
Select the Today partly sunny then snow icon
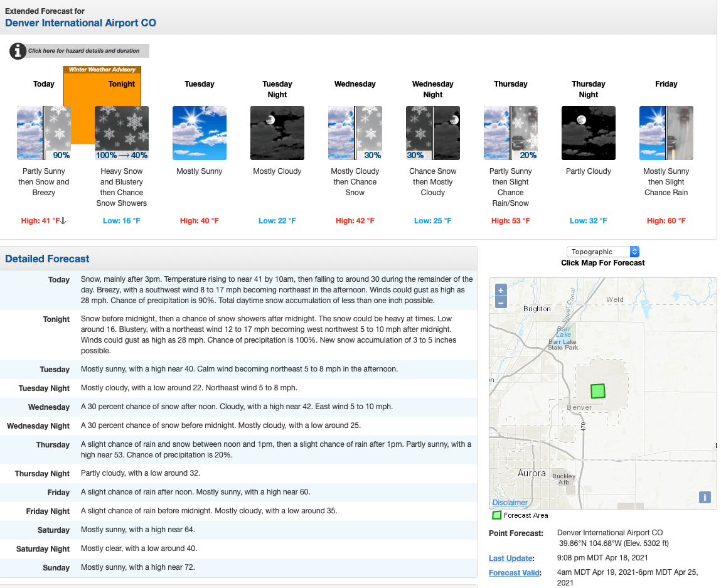pos(44,133)
